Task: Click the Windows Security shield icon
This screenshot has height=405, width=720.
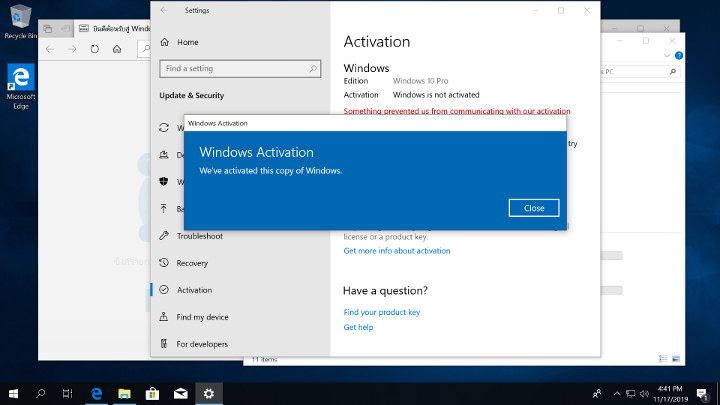Action: pos(164,182)
